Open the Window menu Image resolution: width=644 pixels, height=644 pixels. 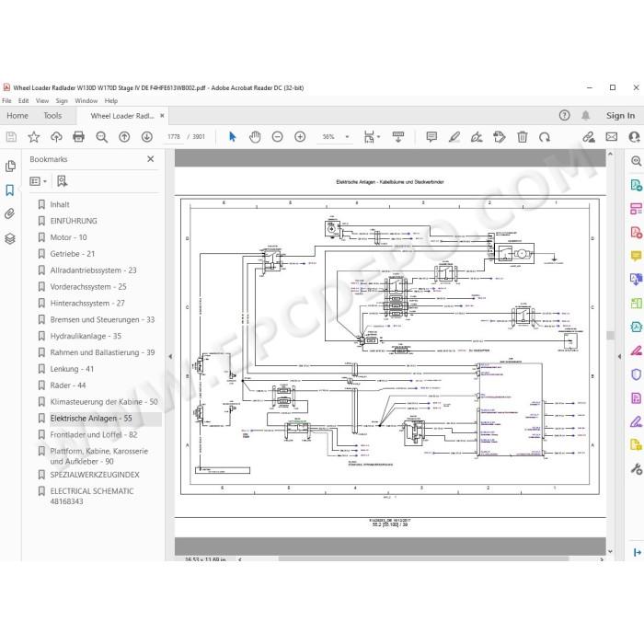pyautogui.click(x=86, y=100)
